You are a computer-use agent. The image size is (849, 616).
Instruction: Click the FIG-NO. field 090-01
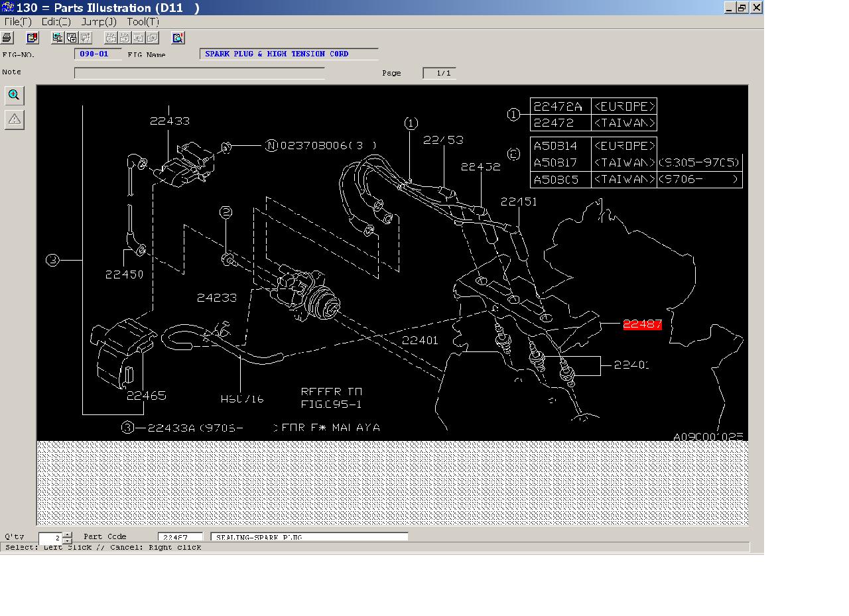pyautogui.click(x=98, y=54)
